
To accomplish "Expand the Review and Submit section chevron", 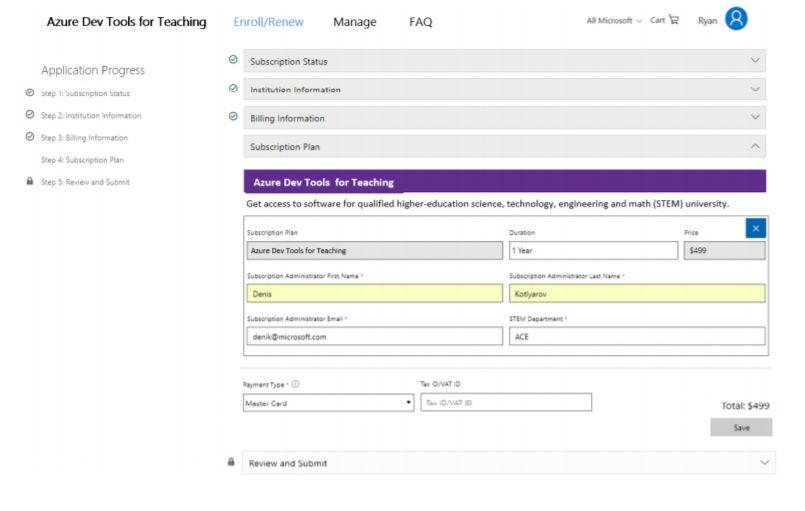I will point(764,462).
